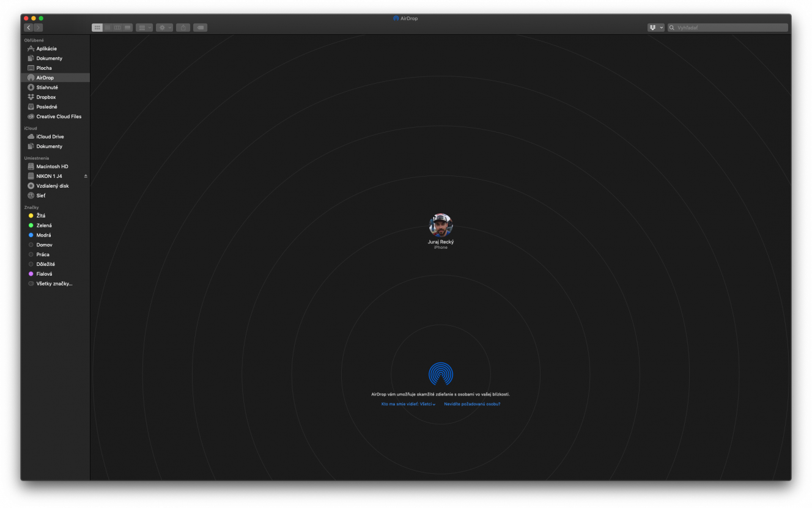Click the edit tags toolbar button
This screenshot has height=508, width=812.
pyautogui.click(x=200, y=28)
